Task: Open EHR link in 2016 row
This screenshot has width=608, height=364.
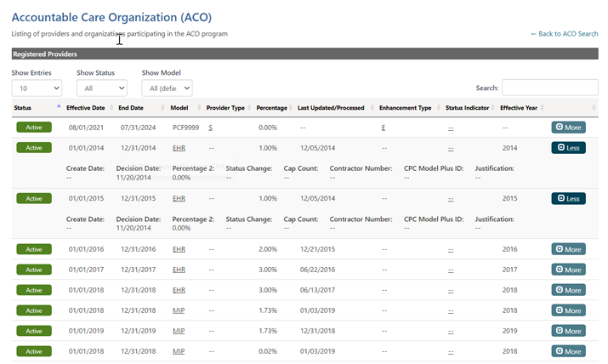Action: click(x=179, y=249)
